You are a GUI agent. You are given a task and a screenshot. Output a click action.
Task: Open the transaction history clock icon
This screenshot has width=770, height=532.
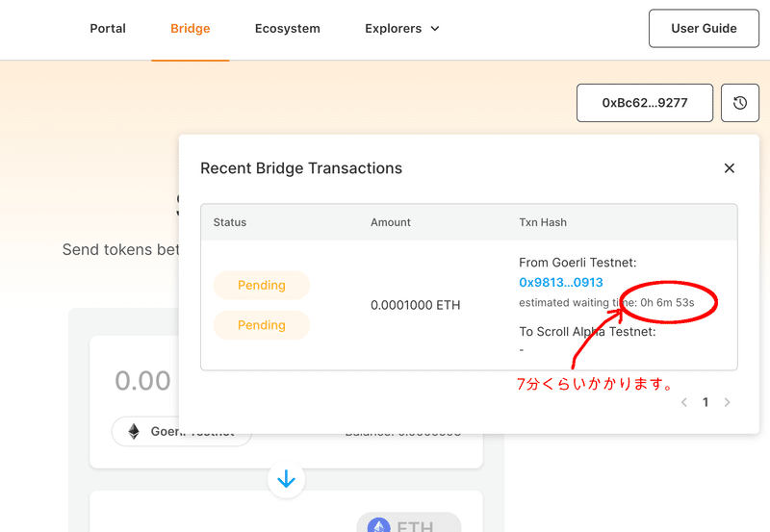pyautogui.click(x=739, y=103)
